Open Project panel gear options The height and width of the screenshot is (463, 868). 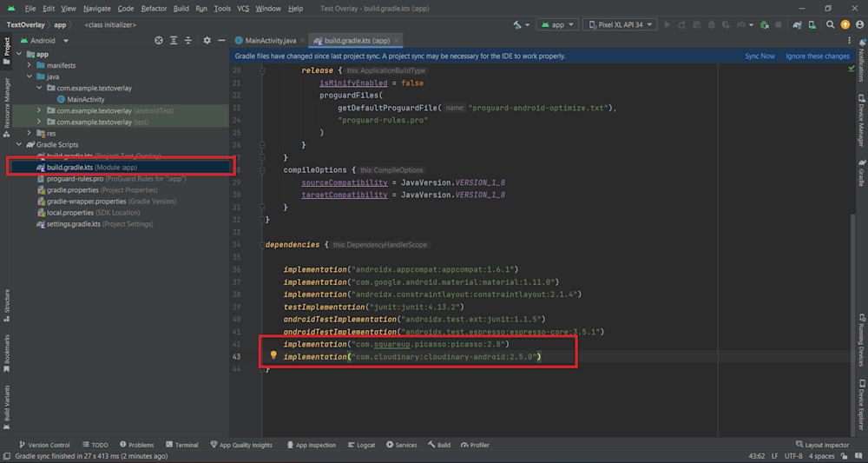(x=207, y=41)
